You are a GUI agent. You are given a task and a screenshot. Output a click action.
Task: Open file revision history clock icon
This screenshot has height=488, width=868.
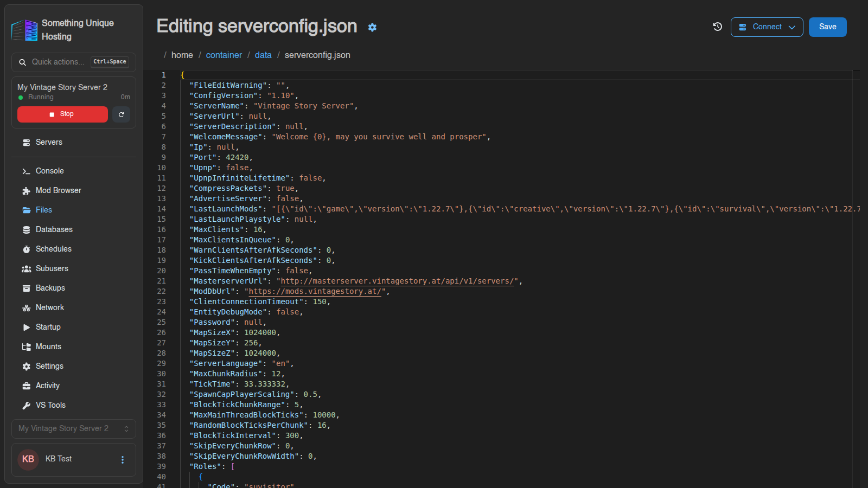click(x=717, y=27)
